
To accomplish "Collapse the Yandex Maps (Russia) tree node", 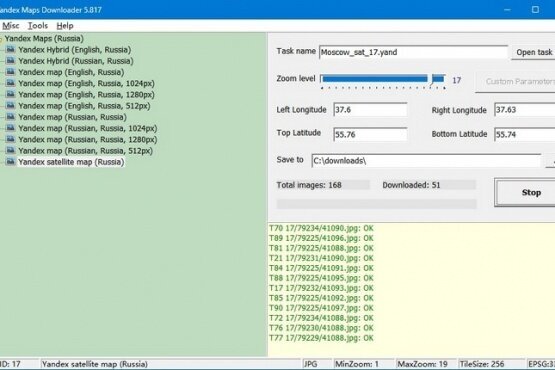I will [1, 39].
